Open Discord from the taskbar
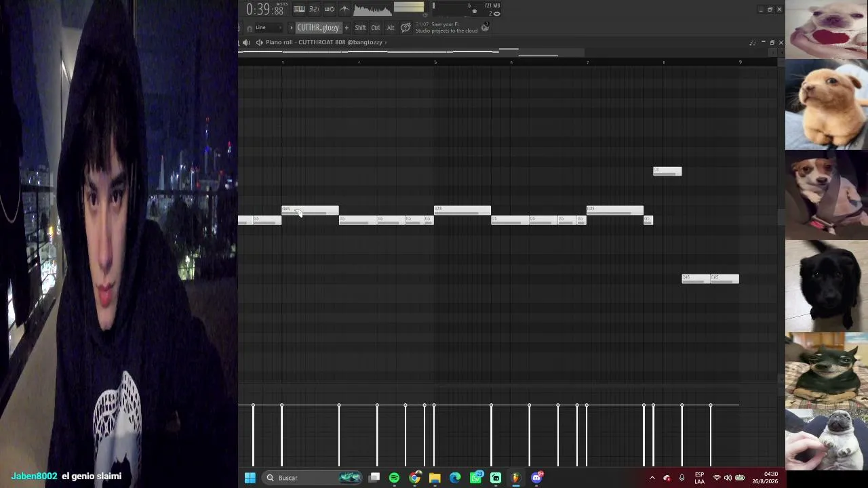Viewport: 868px width, 488px height. pyautogui.click(x=537, y=478)
